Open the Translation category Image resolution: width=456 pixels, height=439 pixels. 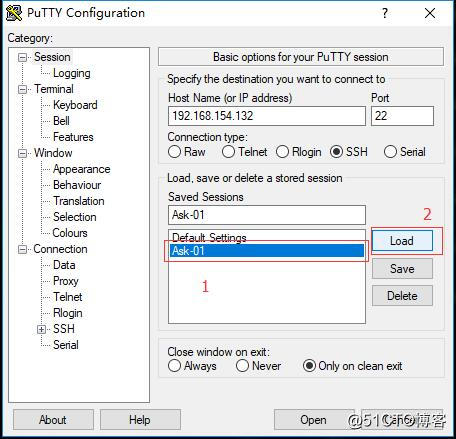point(79,201)
